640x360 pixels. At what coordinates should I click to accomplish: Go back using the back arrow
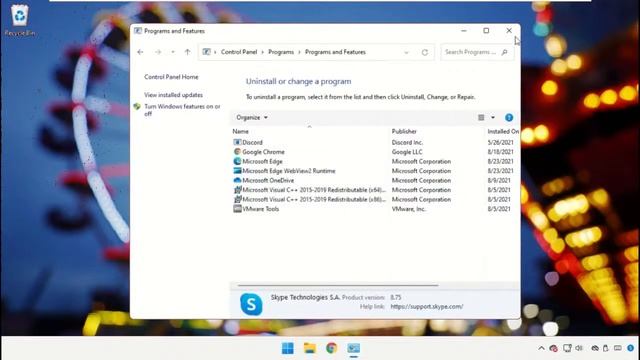(140, 52)
